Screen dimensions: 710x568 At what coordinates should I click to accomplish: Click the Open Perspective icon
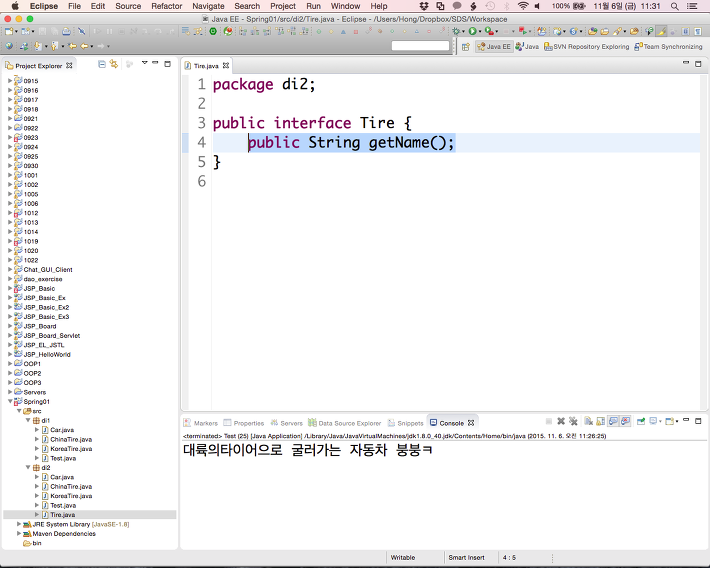465,47
